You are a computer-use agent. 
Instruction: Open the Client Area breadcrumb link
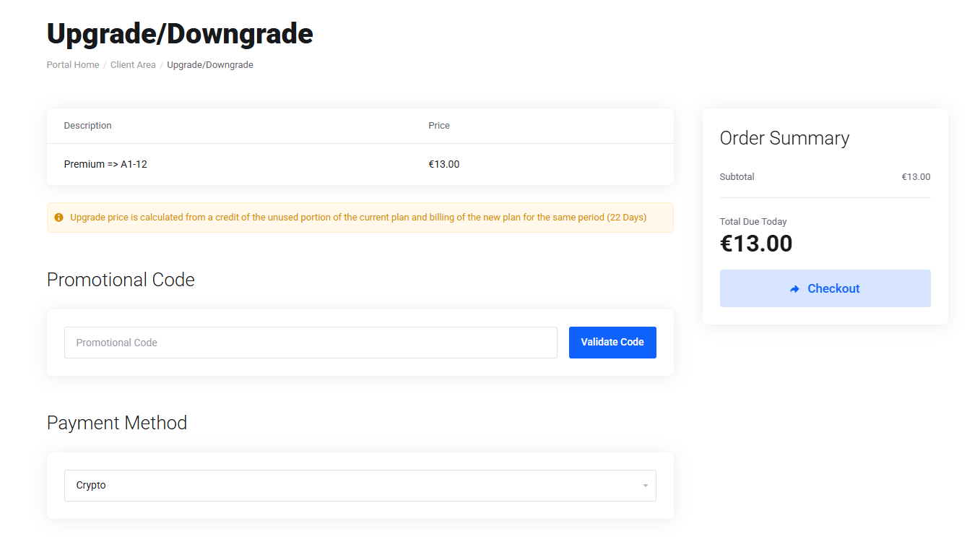click(133, 65)
